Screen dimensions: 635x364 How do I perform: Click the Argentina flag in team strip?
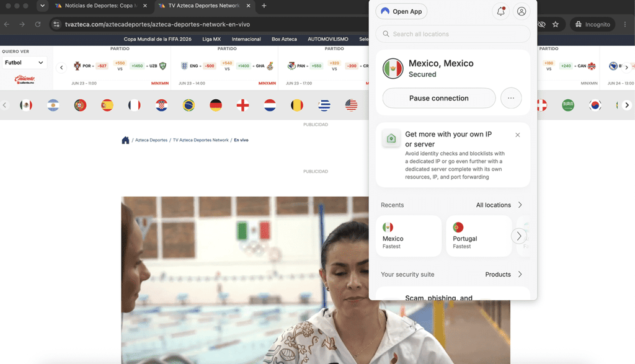pyautogui.click(x=53, y=105)
